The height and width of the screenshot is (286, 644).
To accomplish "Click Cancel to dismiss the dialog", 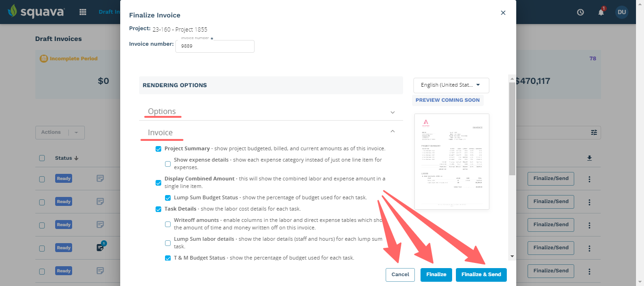I will point(400,274).
